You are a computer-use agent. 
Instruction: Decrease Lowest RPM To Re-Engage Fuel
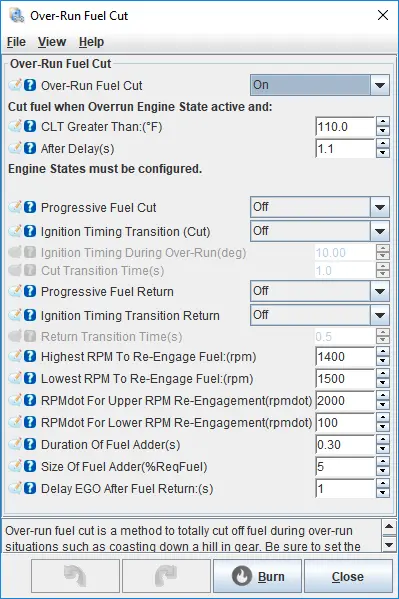tap(383, 384)
